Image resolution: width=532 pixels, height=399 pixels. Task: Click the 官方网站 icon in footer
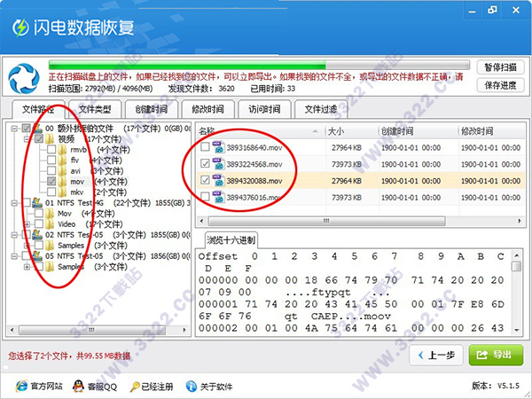(20, 386)
